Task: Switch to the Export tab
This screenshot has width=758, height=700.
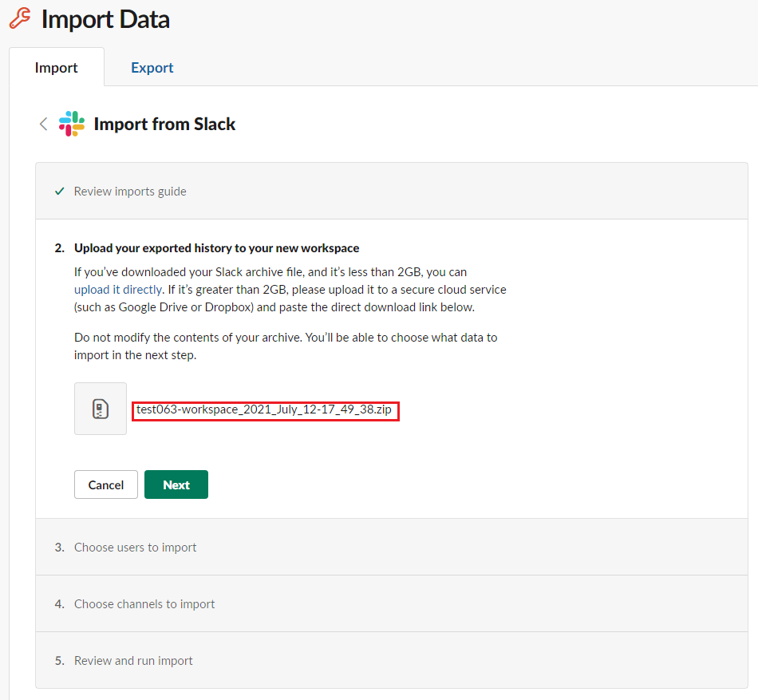Action: point(152,68)
